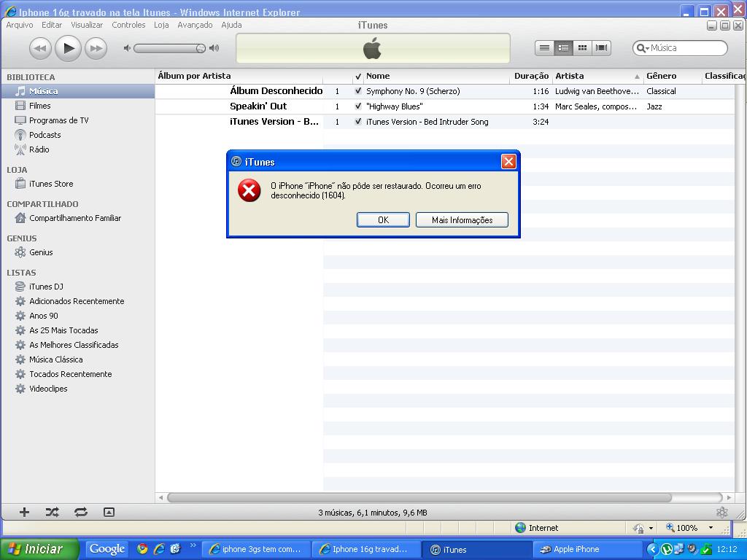Image resolution: width=747 pixels, height=560 pixels.
Task: Open the Loja menu
Action: [161, 25]
